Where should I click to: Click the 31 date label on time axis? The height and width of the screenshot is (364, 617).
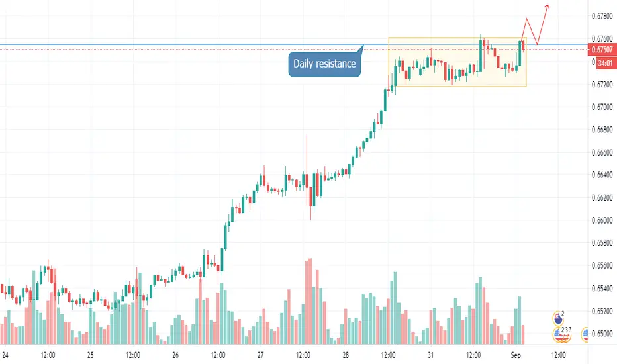pyautogui.click(x=430, y=355)
